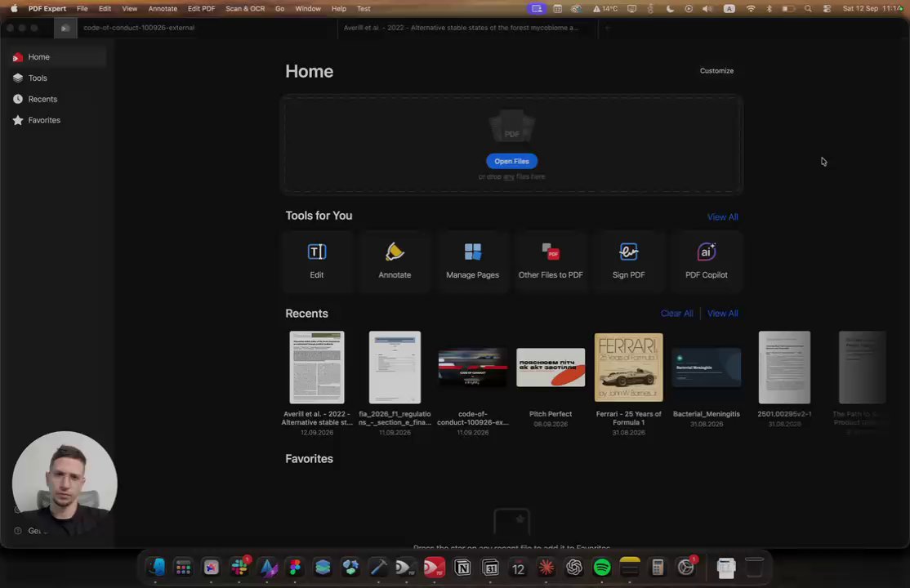
Task: Open the Annotate menu
Action: click(163, 9)
